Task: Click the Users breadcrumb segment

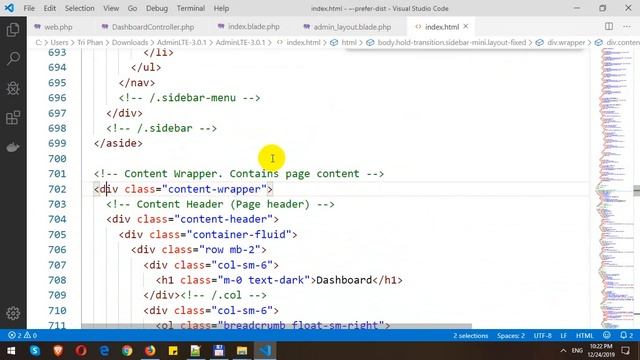Action: 59,42
